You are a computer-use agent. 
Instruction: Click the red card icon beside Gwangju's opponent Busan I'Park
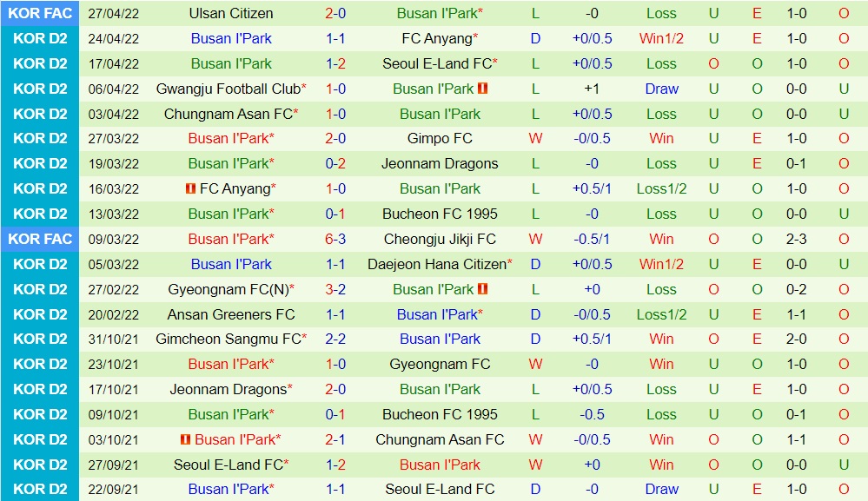pos(483,89)
